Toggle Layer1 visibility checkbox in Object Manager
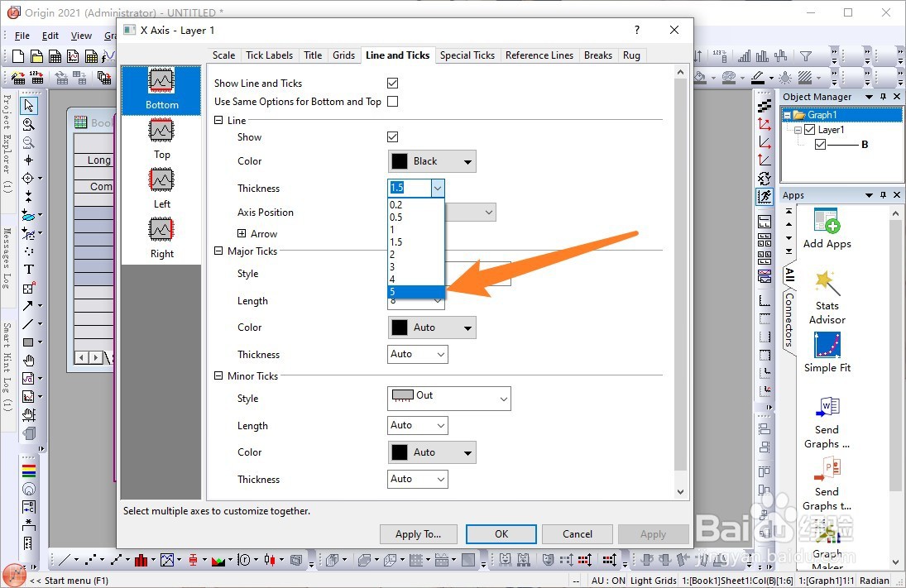This screenshot has width=906, height=588. pos(809,130)
